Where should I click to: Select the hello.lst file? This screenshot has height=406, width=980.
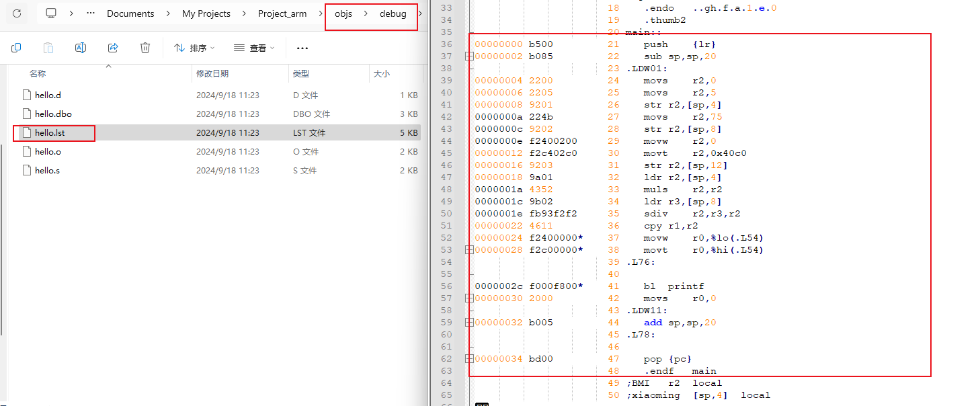pyautogui.click(x=50, y=133)
